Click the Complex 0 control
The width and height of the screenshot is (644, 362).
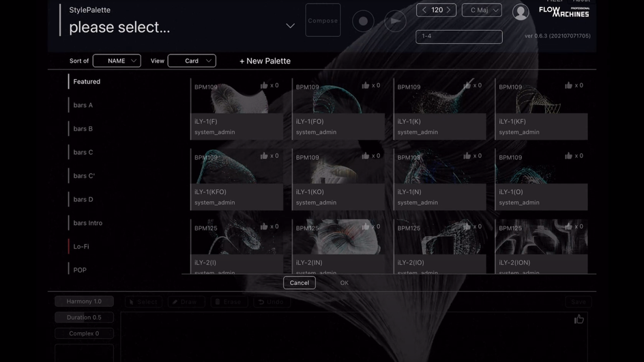coord(84,333)
